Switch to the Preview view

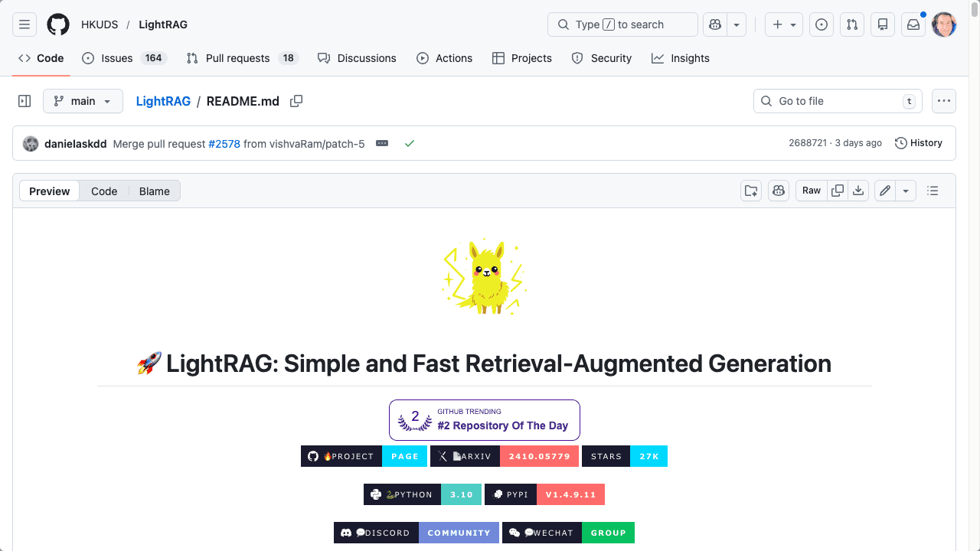(x=50, y=191)
